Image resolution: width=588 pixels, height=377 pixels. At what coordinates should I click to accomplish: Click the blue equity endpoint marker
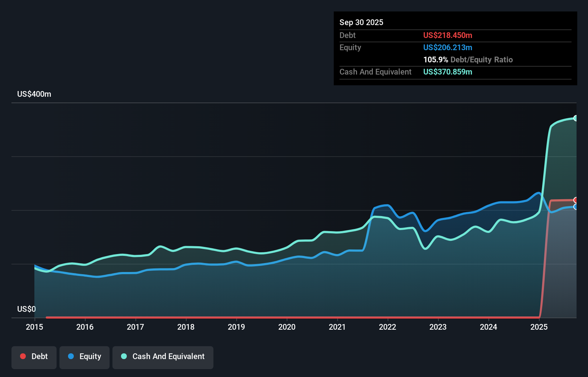(x=576, y=207)
